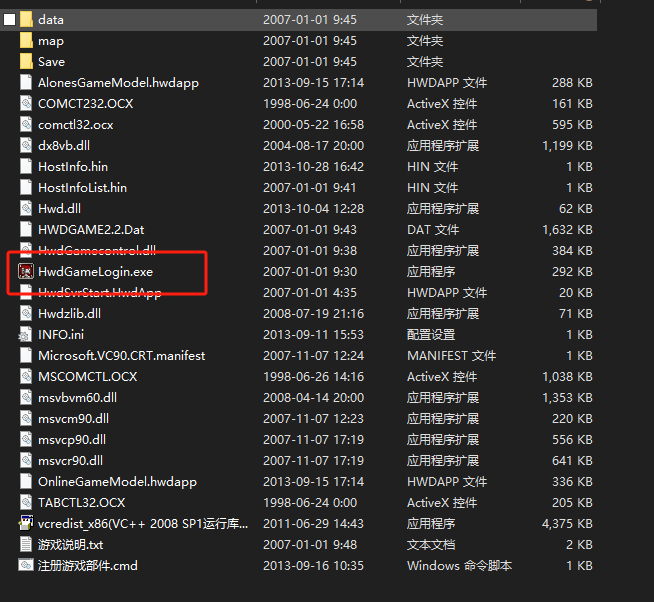Select TABCTL32.OCX file name
Screen dimensions: 654x602
[x=81, y=502]
